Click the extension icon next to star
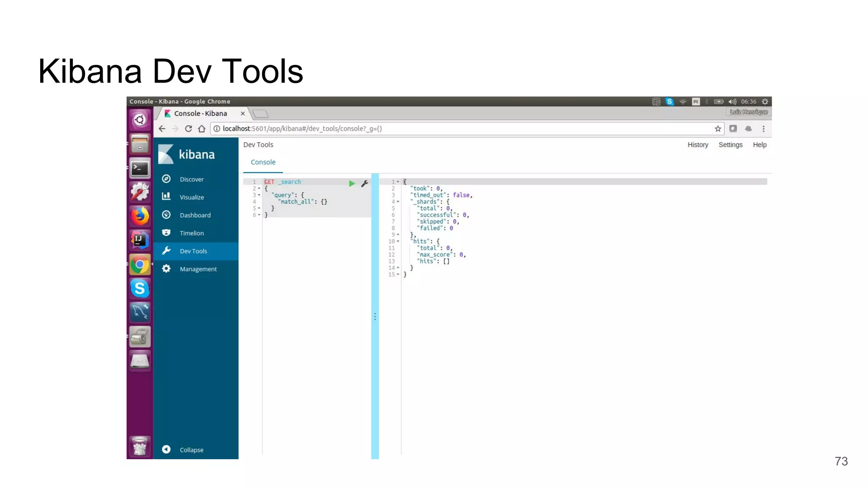The image size is (868, 488). click(x=733, y=129)
